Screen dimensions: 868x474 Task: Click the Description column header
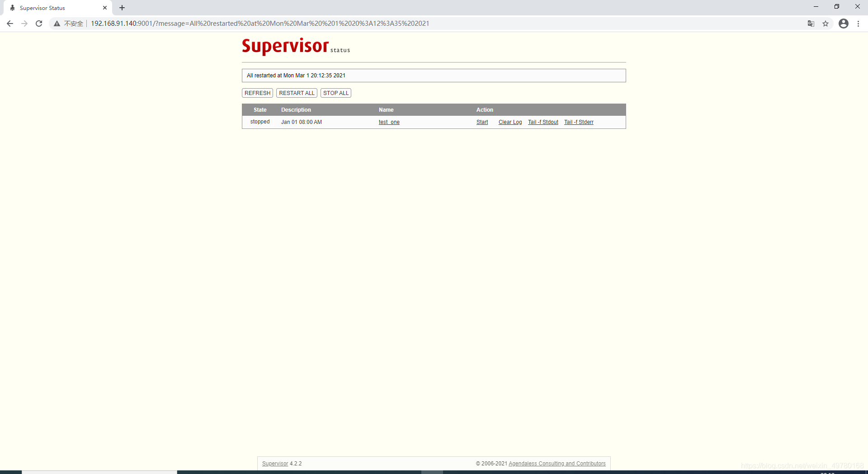click(296, 110)
